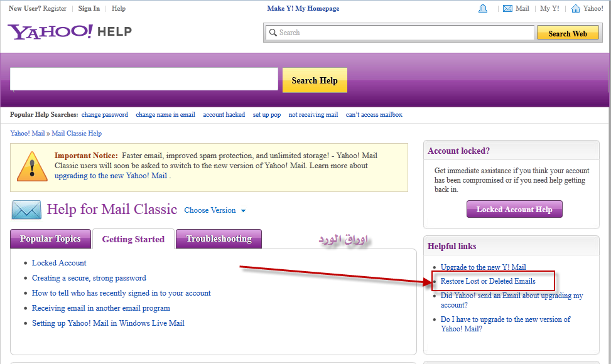Open Creating a secure, strong password
Screen dimensions: 611x364
tap(89, 278)
